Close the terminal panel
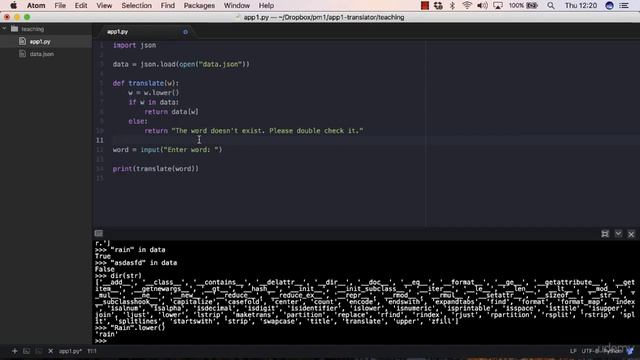 pos(631,234)
